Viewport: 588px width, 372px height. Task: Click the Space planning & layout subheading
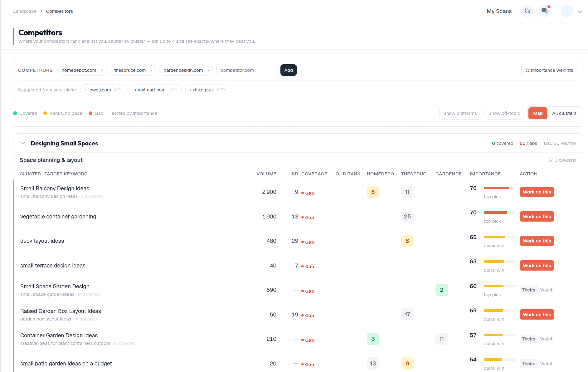point(51,160)
